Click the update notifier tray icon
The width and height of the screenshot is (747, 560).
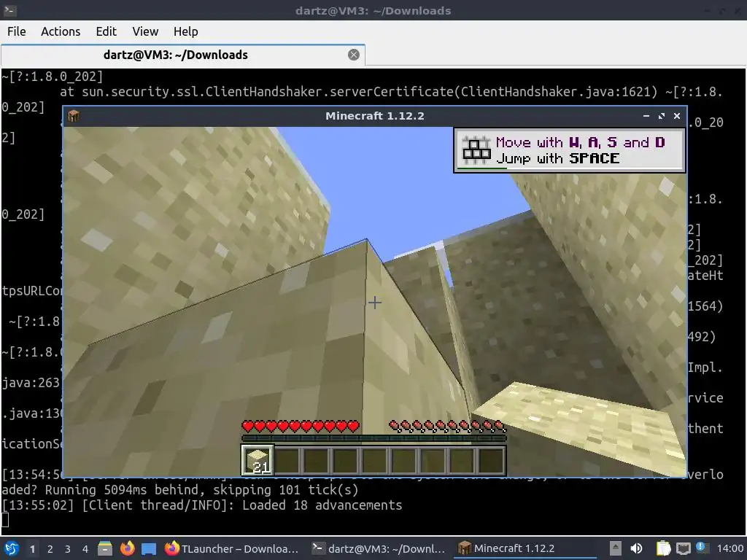pos(702,548)
